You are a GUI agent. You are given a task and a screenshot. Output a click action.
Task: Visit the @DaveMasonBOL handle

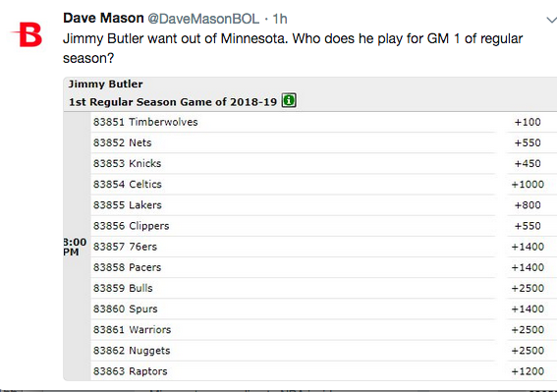pyautogui.click(x=203, y=19)
